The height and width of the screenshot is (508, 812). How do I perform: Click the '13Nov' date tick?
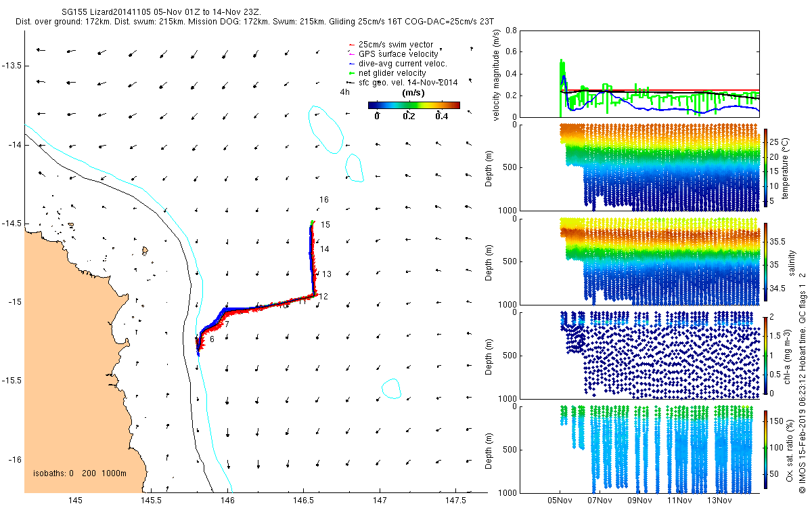click(x=719, y=501)
